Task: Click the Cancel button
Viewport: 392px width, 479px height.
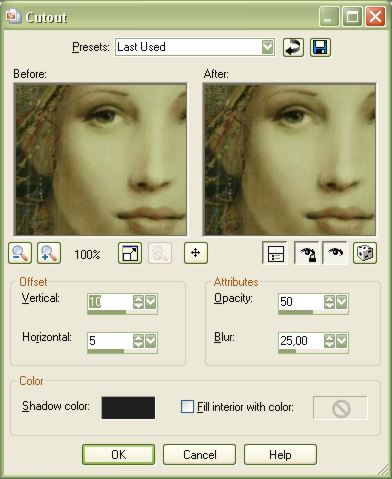Action: (199, 455)
